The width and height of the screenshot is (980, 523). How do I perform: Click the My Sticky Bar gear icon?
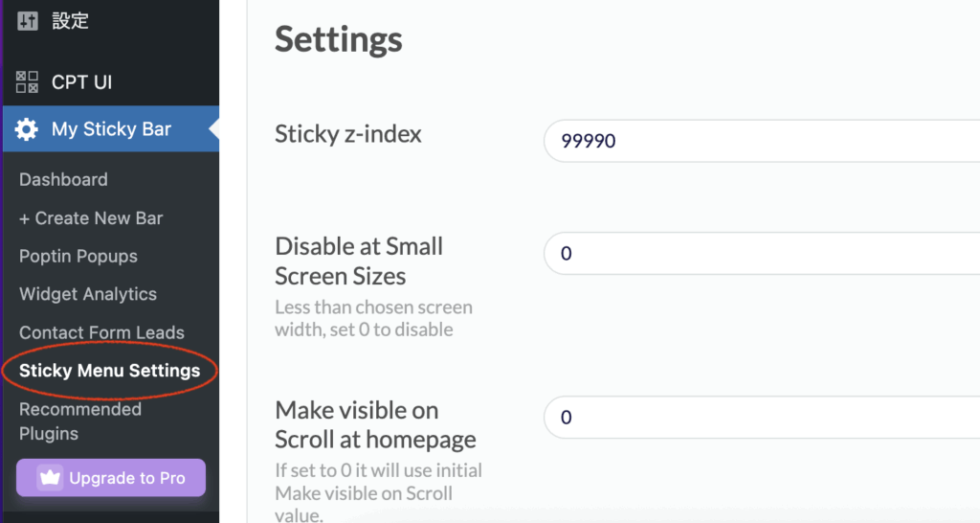26,129
